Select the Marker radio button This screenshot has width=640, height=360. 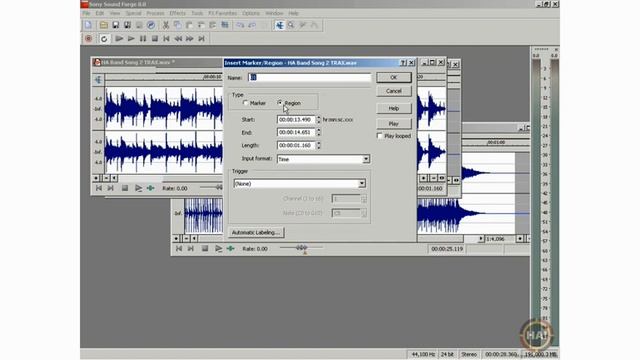(245, 103)
